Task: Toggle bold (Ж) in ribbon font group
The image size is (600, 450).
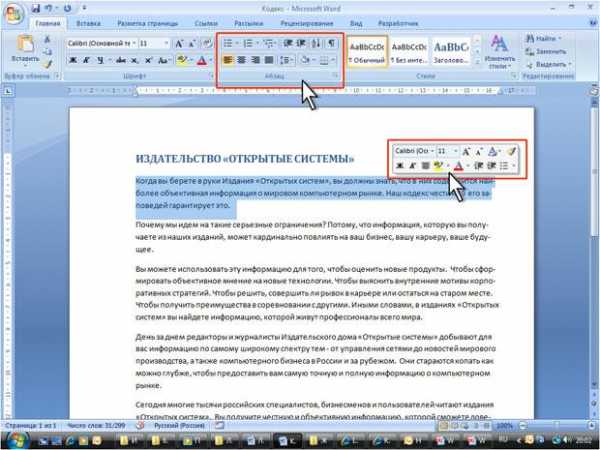Action: coord(73,60)
